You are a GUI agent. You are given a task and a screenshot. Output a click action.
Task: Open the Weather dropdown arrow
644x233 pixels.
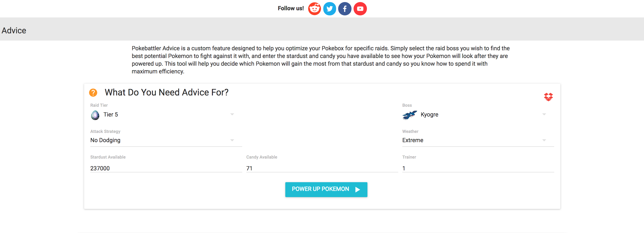[x=544, y=140]
